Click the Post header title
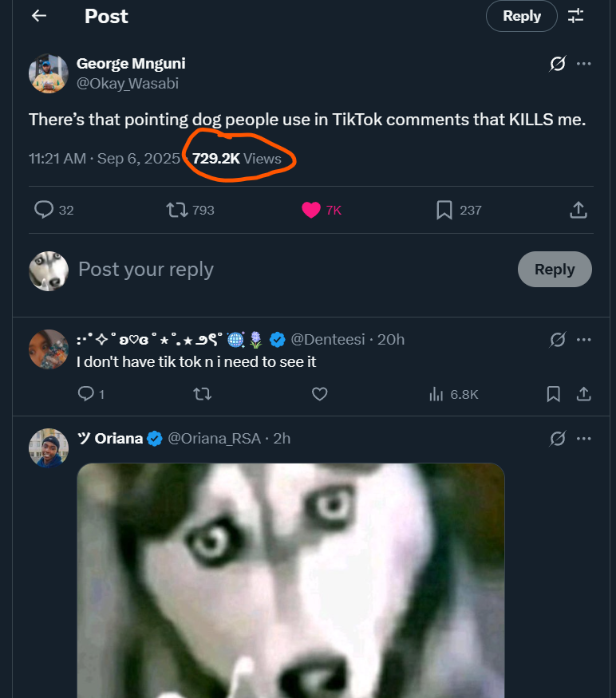This screenshot has width=616, height=698. (106, 15)
